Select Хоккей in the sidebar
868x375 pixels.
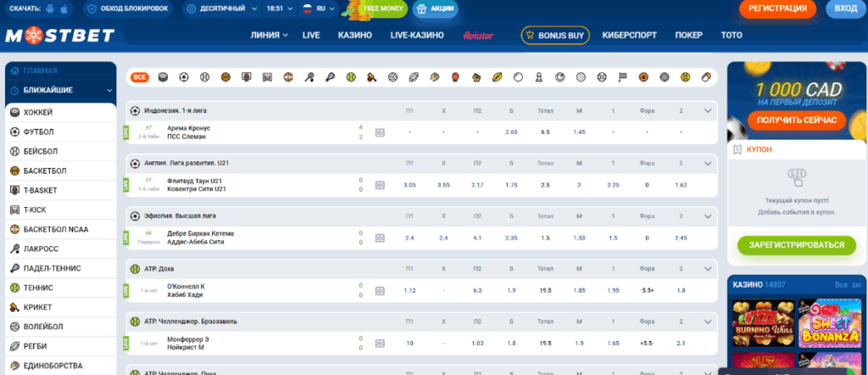[61, 113]
